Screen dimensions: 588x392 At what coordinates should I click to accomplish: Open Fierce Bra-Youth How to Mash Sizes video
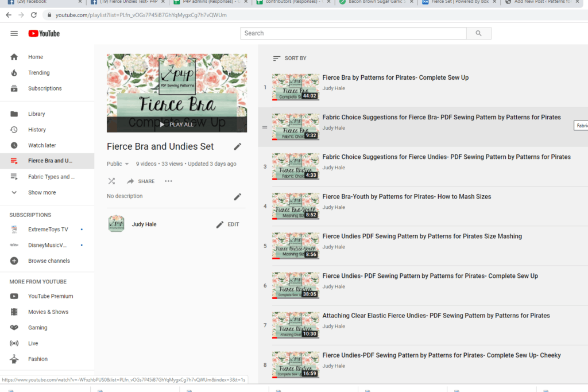pyautogui.click(x=407, y=197)
